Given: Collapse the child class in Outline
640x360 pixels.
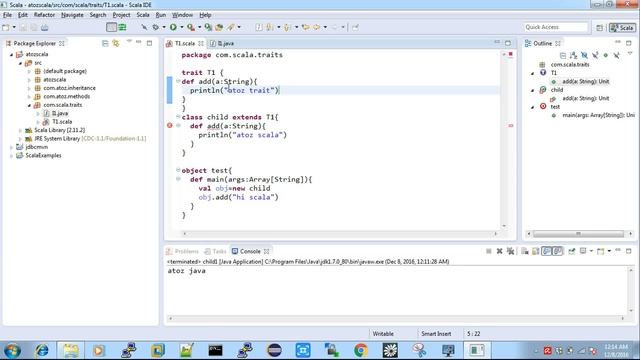Looking at the screenshot, I should coord(532,90).
